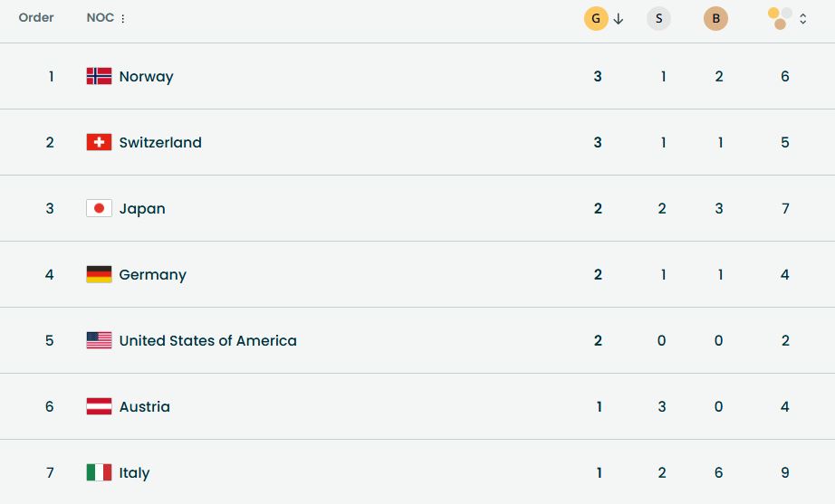Click the Germany flag icon

pyautogui.click(x=99, y=274)
